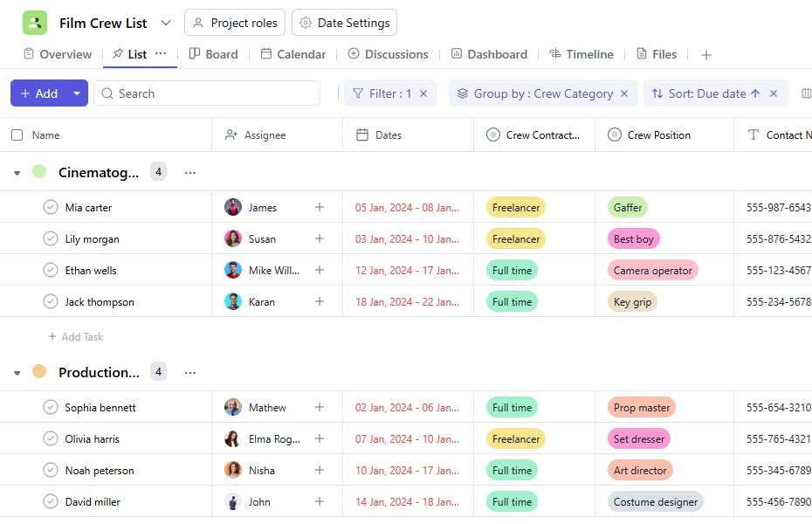Open the Project roles button

coord(235,23)
